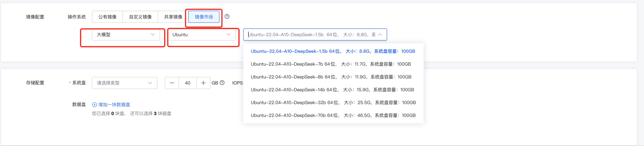This screenshot has height=146, width=644.
Task: Increase system disk size with plus button
Action: click(x=203, y=83)
